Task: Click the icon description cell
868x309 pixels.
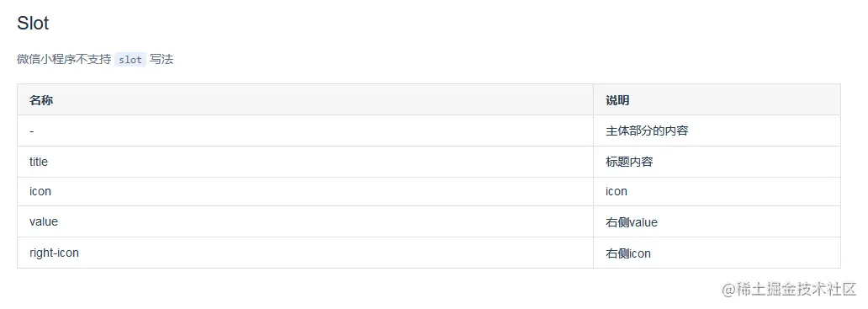Action: pos(717,192)
